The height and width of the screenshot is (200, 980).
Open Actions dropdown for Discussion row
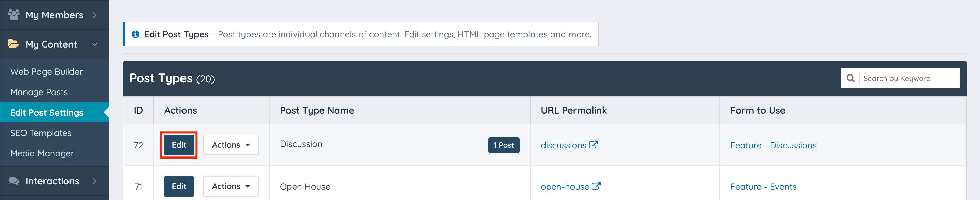[x=231, y=145]
